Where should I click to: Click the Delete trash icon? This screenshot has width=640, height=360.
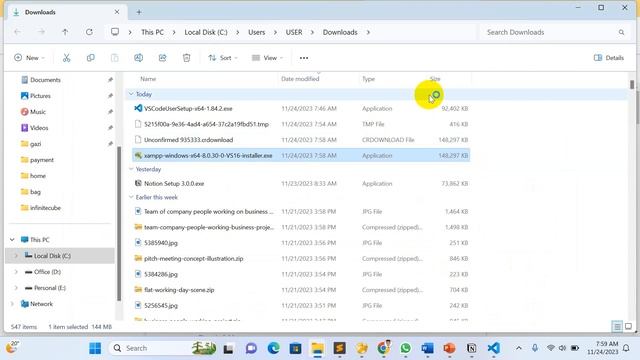(187, 58)
